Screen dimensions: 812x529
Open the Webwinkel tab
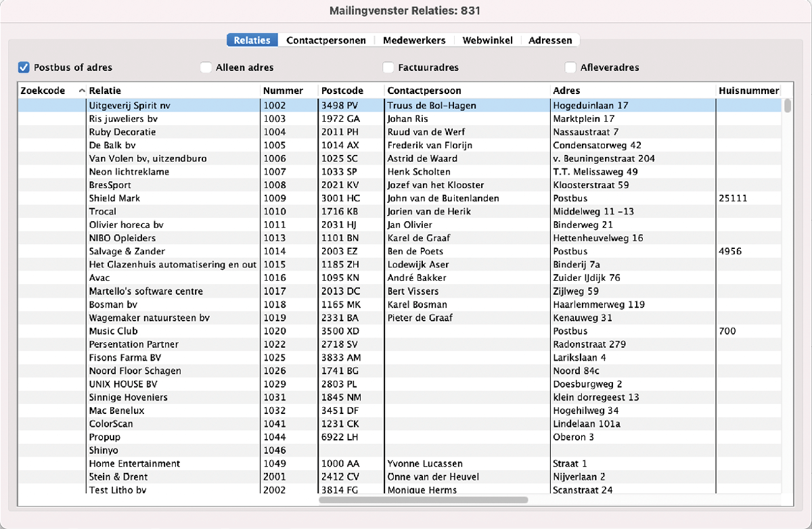tap(487, 41)
